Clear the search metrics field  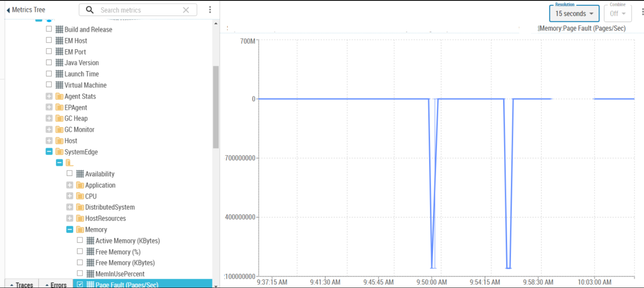pos(186,10)
